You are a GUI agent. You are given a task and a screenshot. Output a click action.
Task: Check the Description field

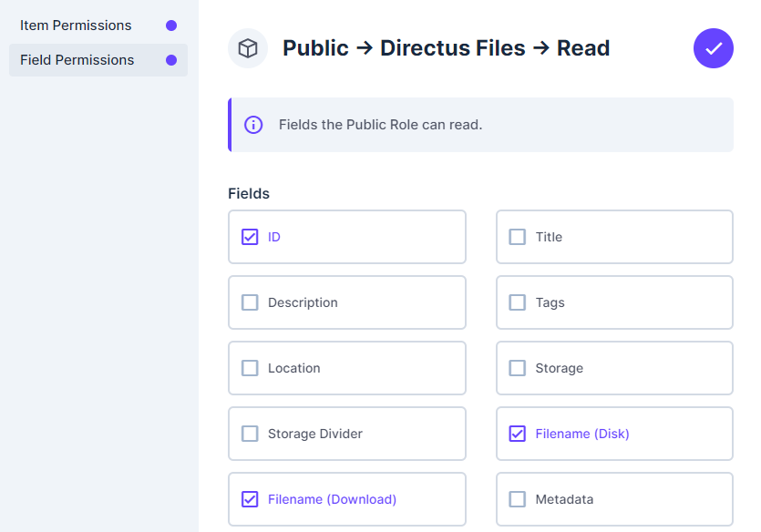coord(250,302)
